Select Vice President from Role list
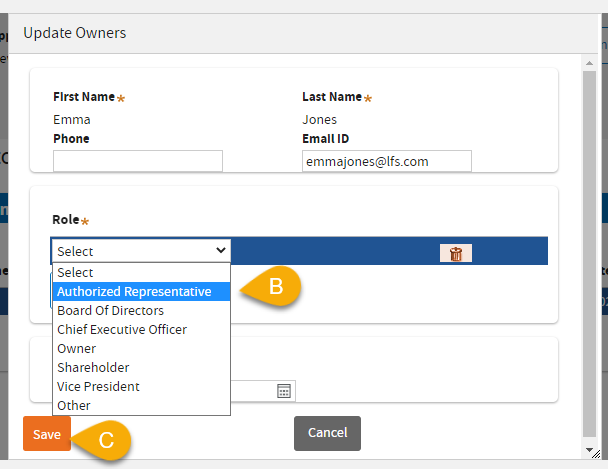Screen dimensions: 608x469 point(141,386)
